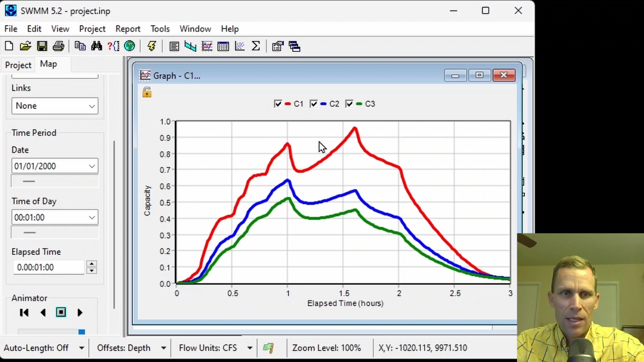644x362 pixels.
Task: Toggle the C2 series checkbox
Action: point(313,104)
